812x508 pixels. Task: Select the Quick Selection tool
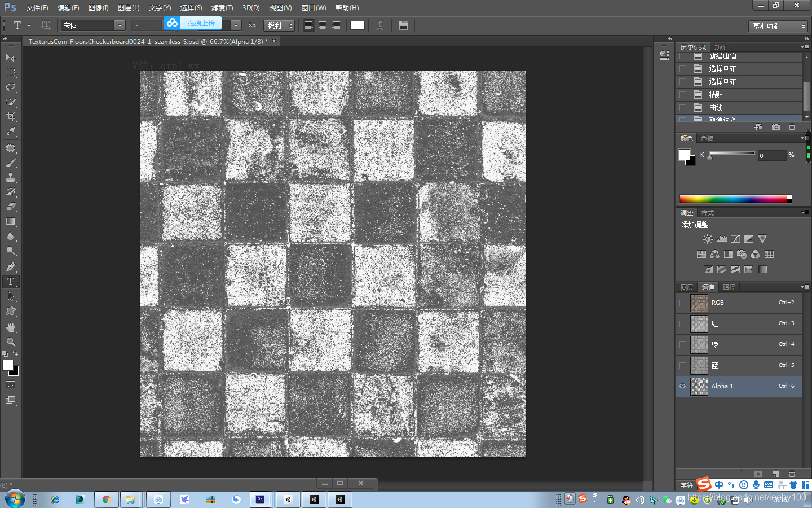click(11, 102)
